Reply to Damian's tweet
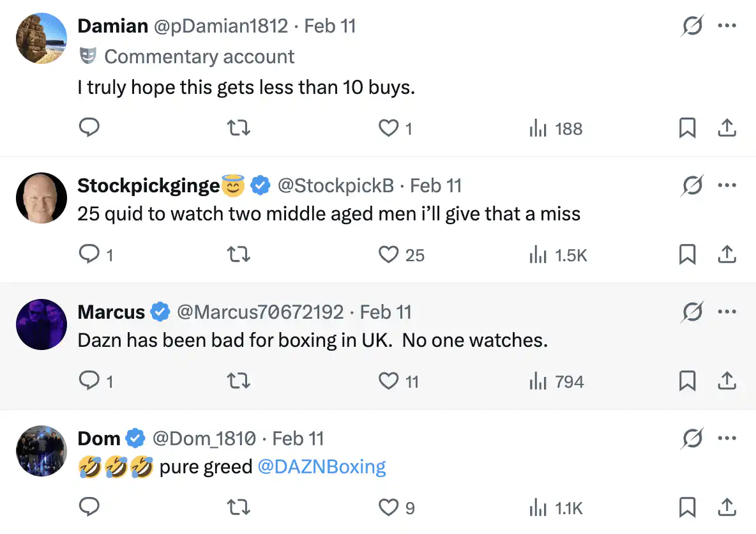 (x=89, y=128)
